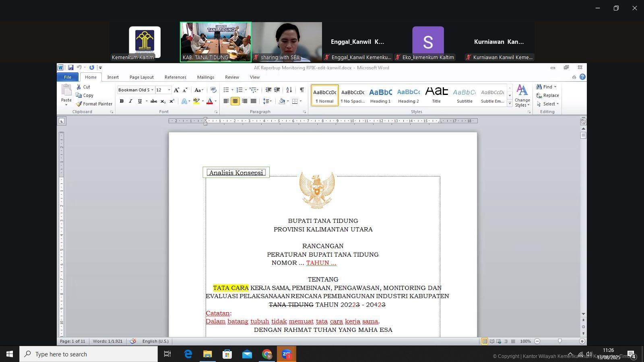Viewport: 644px width, 362px height.
Task: Expand the Styles gallery More arrow
Action: (x=510, y=103)
